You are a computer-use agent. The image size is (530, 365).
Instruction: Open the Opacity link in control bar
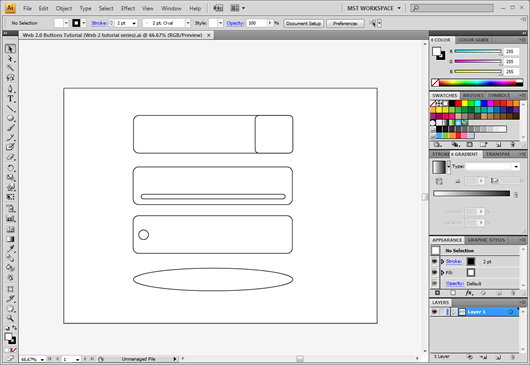235,23
